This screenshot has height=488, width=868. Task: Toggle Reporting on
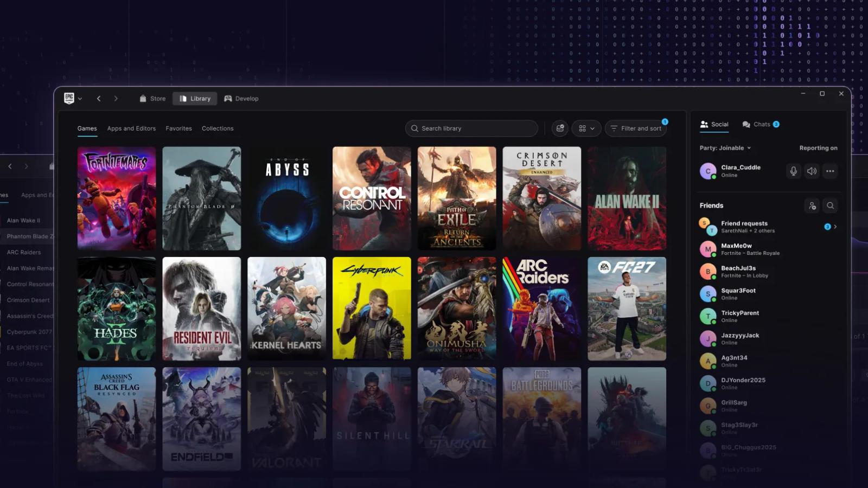pos(818,148)
